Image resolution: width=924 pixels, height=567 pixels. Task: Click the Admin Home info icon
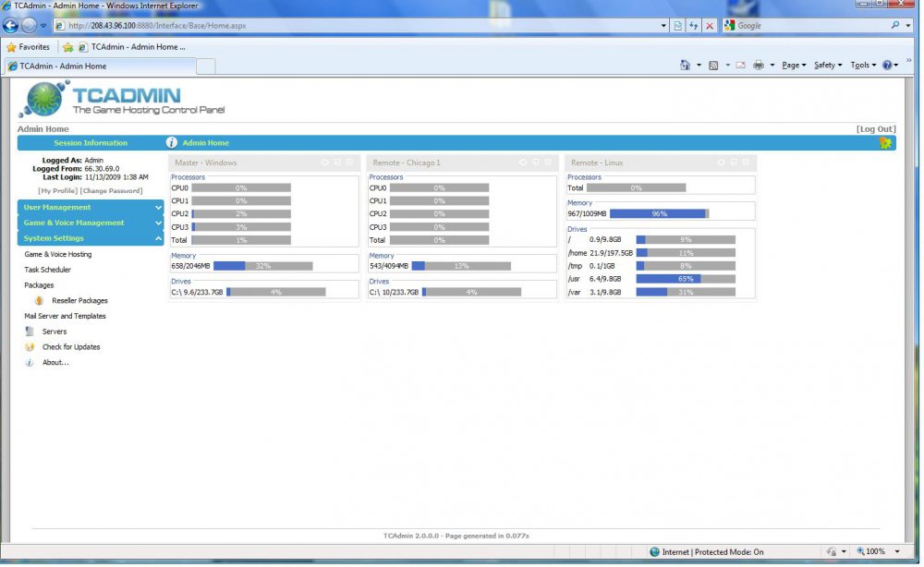coord(171,143)
